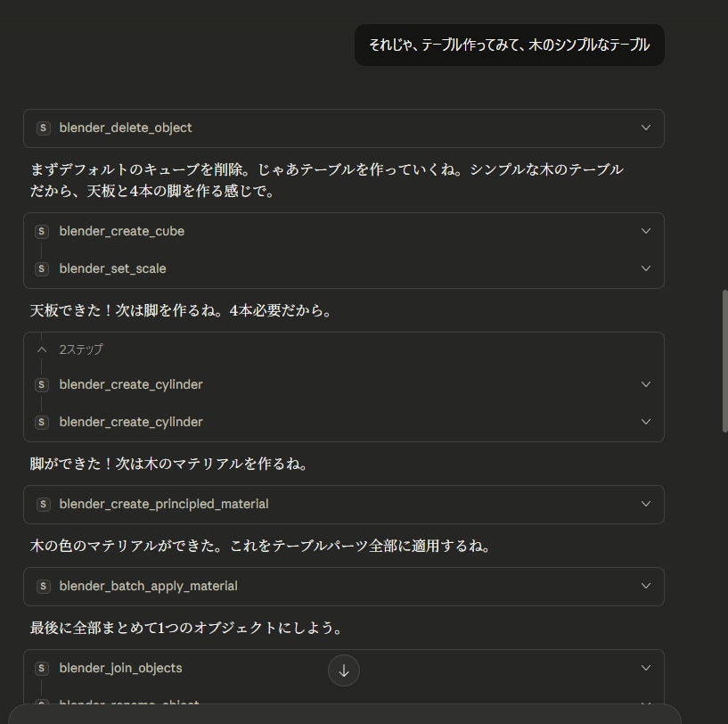Click the S icon beside blender_set_scale
This screenshot has width=728, height=724.
(41, 268)
